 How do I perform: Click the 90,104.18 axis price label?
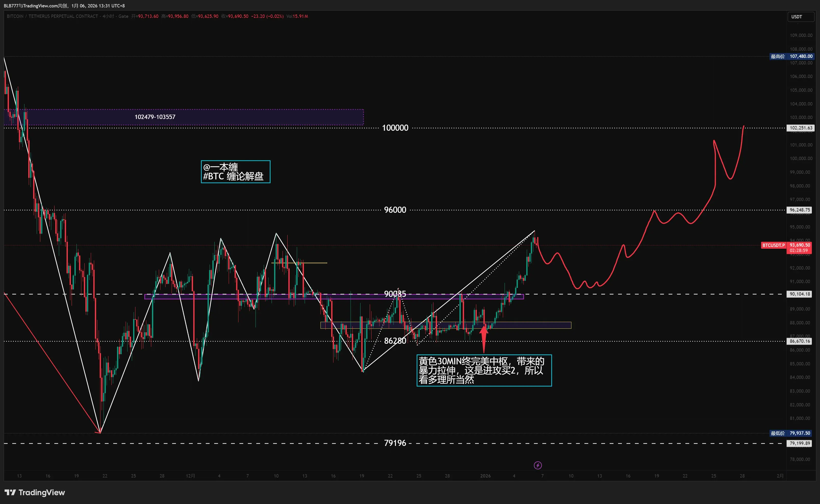799,294
